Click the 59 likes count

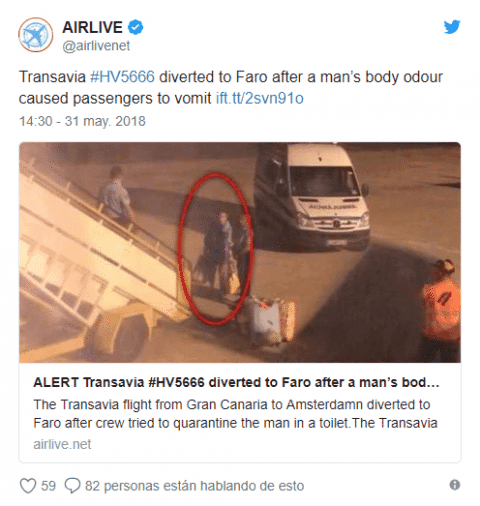[48, 486]
